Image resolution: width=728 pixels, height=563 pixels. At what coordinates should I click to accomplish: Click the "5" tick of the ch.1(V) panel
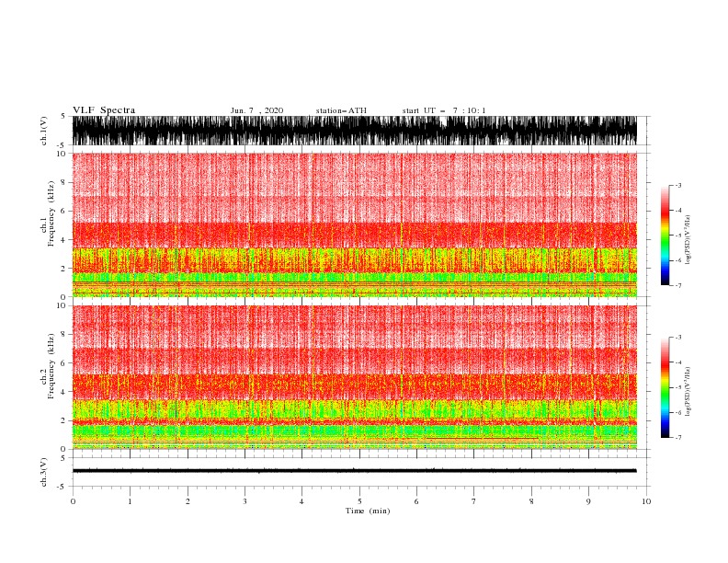(x=63, y=116)
